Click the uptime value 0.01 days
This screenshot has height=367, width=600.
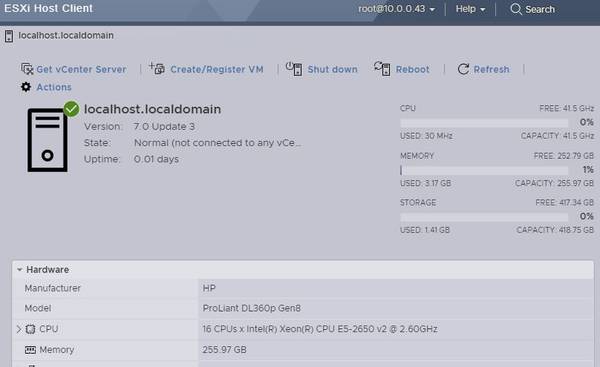156,159
